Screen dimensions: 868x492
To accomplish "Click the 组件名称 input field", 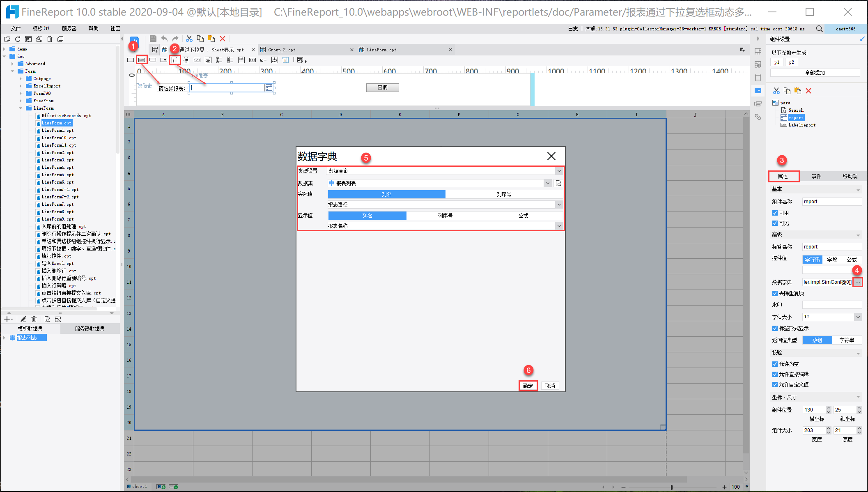I will 831,202.
